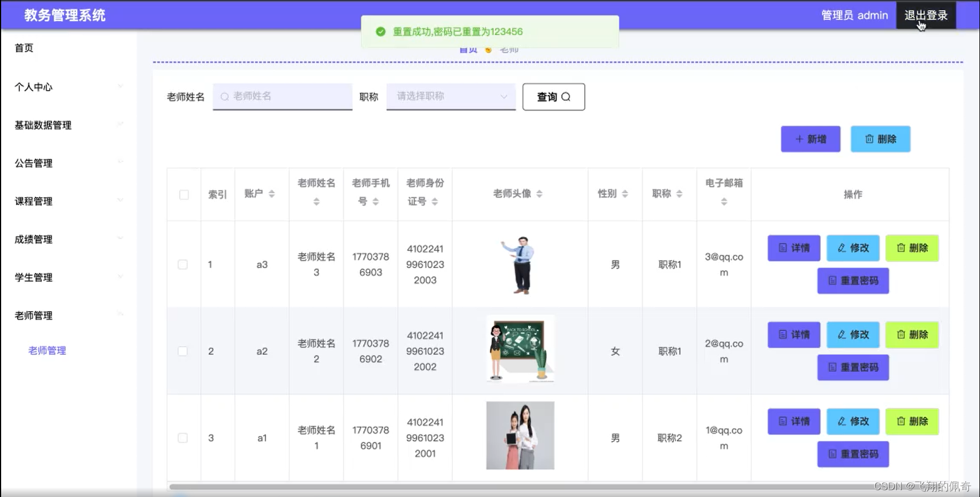Click the top blue 删除 batch button
This screenshot has width=980, height=497.
tap(880, 139)
